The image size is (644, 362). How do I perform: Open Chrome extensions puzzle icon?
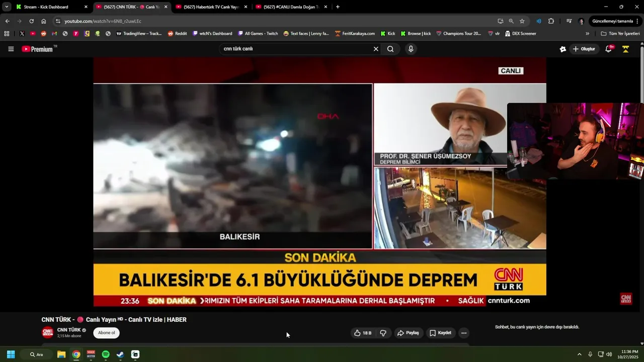(551, 21)
